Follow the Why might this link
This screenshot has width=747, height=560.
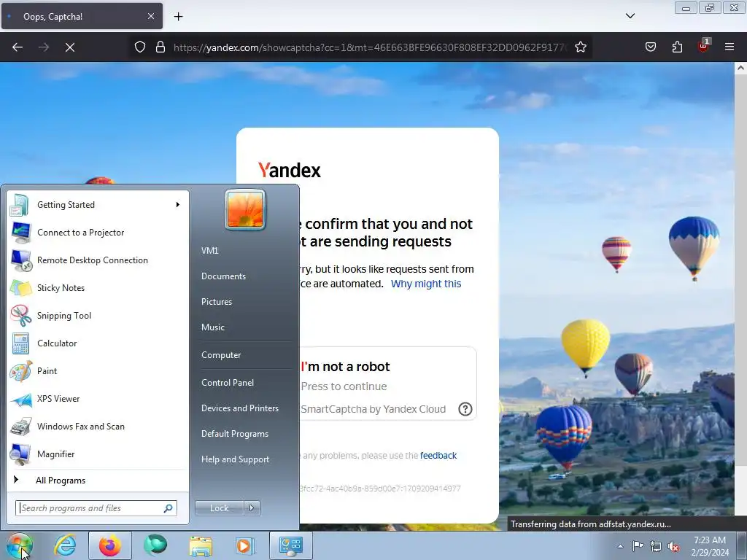click(426, 284)
